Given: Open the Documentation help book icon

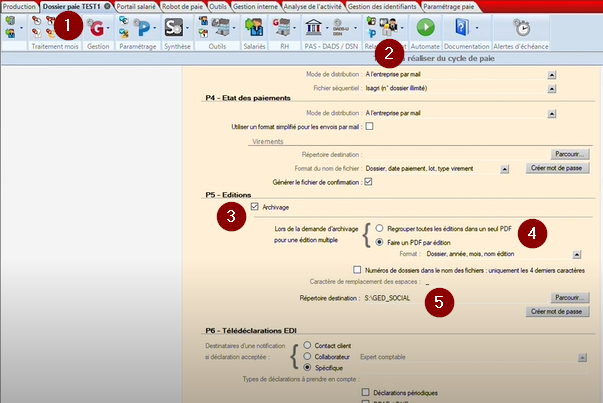Looking at the screenshot, I should [462, 27].
